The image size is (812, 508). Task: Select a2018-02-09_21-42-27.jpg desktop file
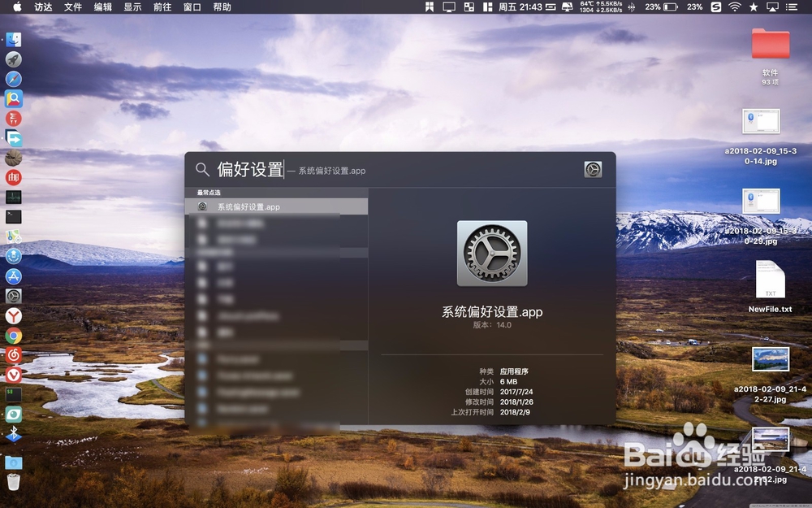770,375
